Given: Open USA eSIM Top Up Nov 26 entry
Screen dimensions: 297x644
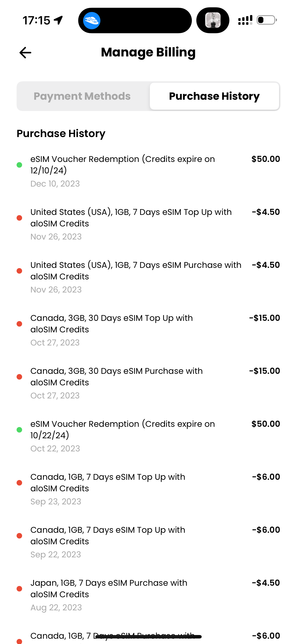Looking at the screenshot, I should [131, 218].
